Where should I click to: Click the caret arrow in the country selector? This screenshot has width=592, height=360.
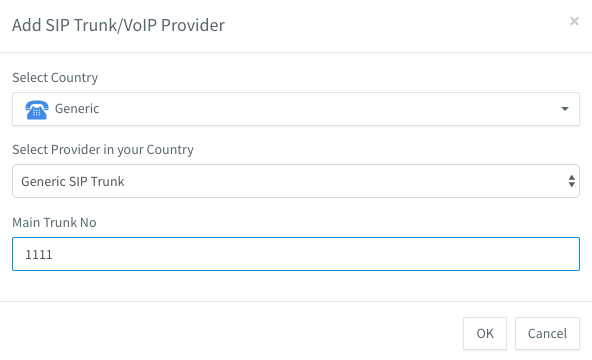[565, 109]
